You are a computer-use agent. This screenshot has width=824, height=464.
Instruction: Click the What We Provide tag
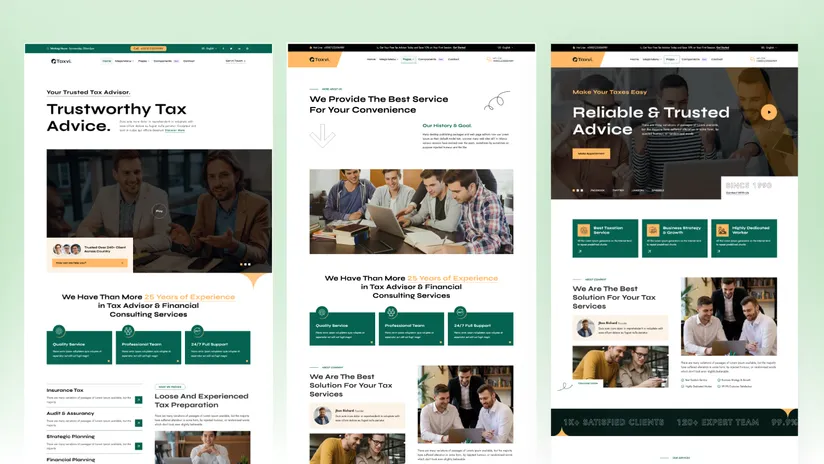point(170,387)
